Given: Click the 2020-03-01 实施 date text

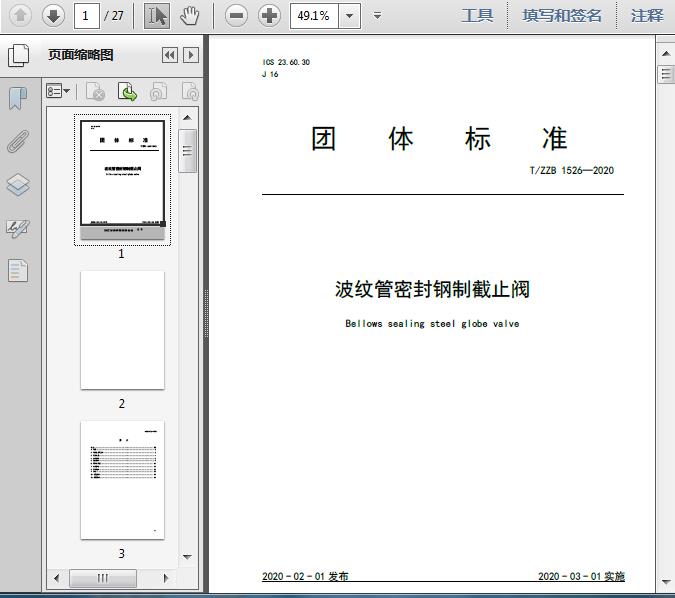Looking at the screenshot, I should pyautogui.click(x=581, y=576).
